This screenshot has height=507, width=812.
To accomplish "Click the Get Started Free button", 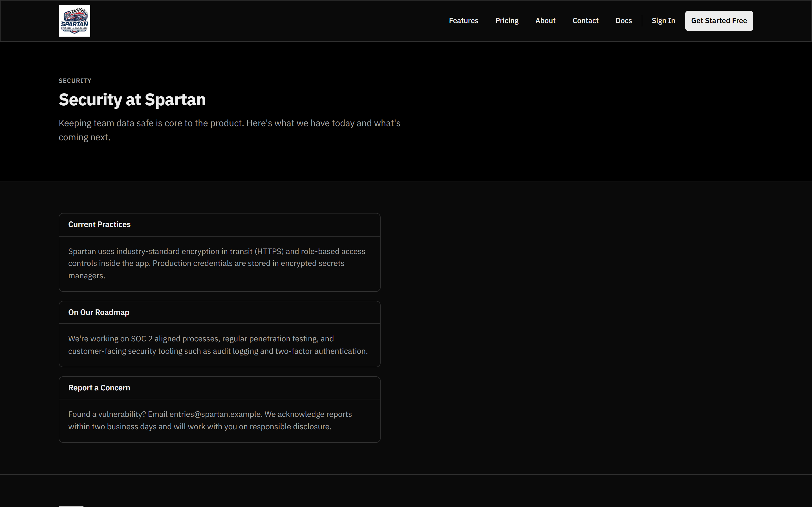I will pos(719,21).
